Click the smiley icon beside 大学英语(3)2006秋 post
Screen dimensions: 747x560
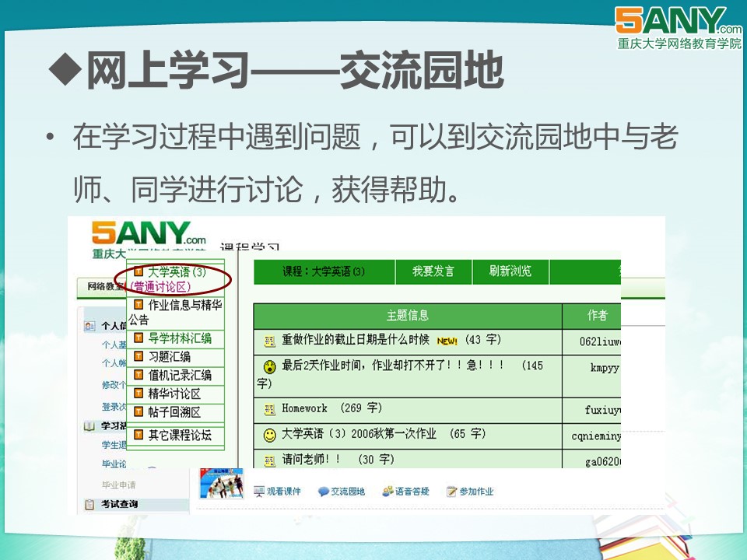269,435
